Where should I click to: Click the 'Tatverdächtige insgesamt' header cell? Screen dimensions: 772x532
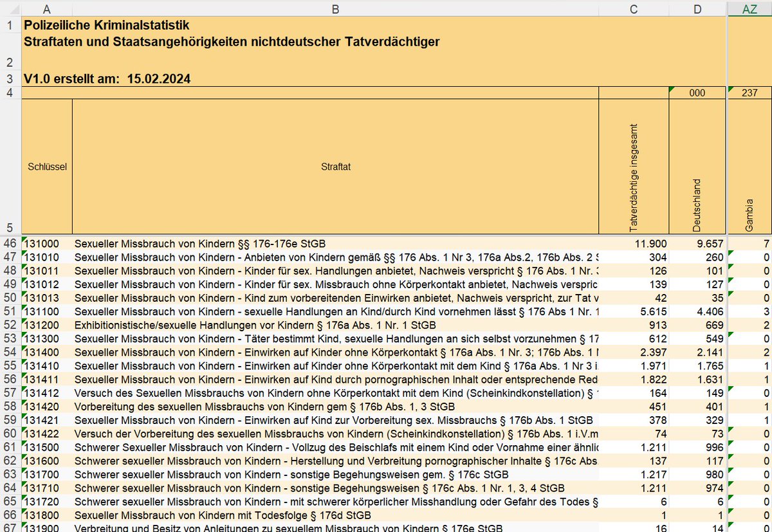[634, 167]
